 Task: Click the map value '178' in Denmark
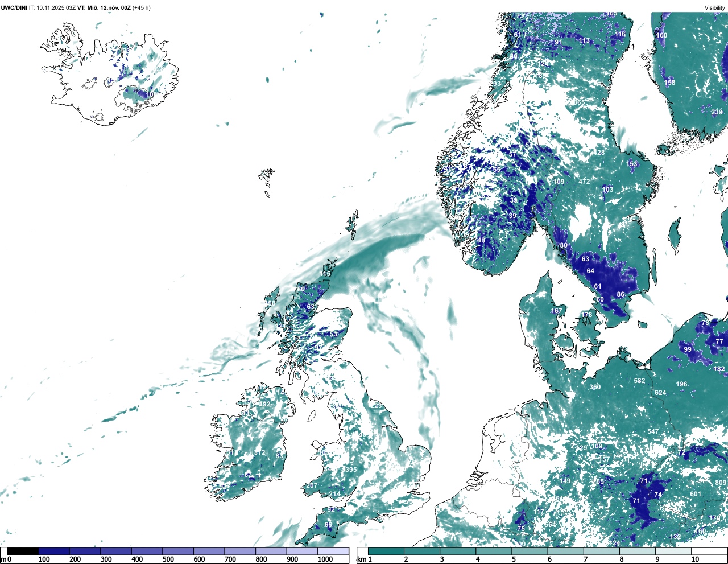tap(586, 315)
